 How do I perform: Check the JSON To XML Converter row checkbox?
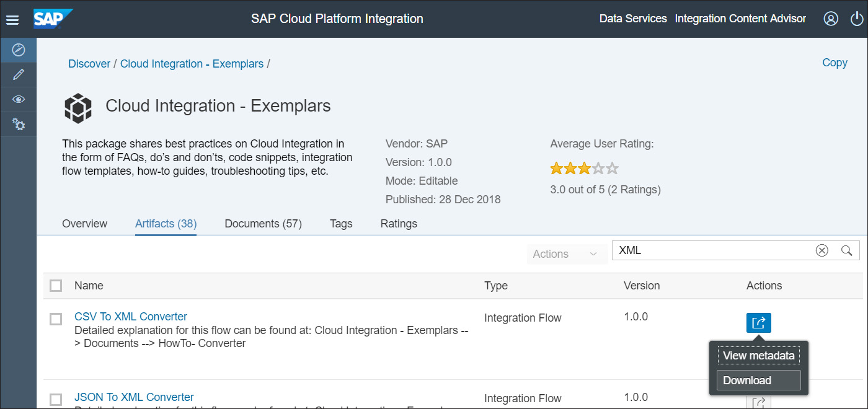pyautogui.click(x=56, y=400)
